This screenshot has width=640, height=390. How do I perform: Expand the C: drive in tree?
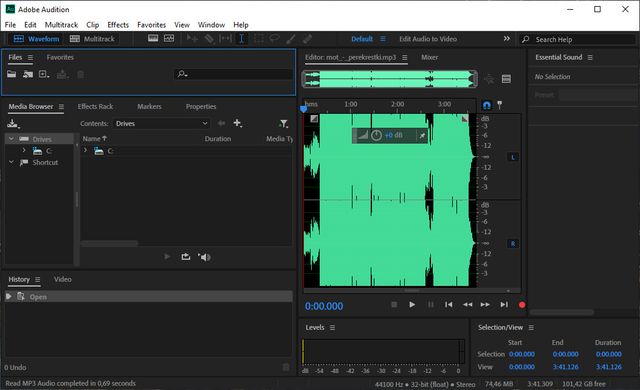point(24,150)
